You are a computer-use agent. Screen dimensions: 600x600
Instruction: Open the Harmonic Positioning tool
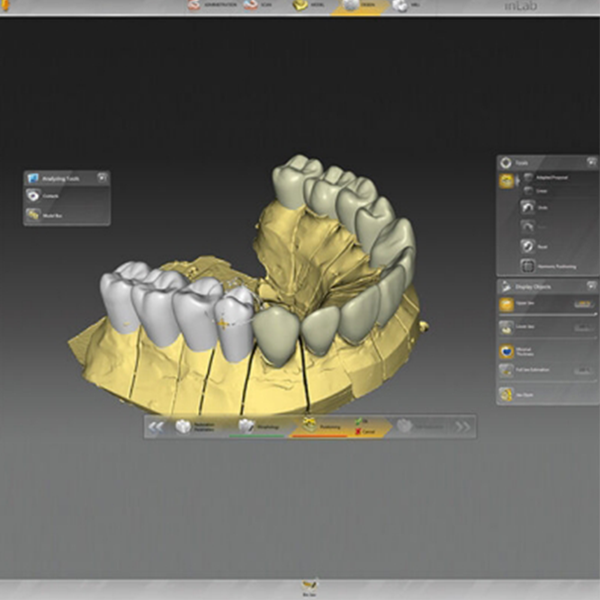(x=528, y=266)
